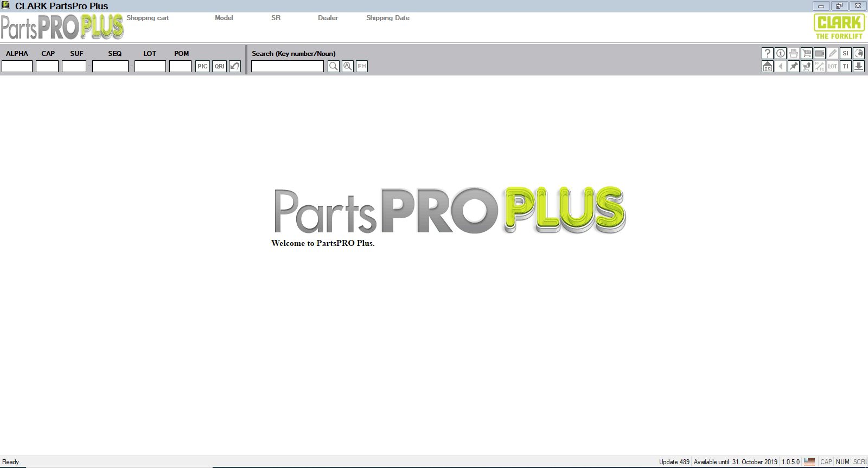Image resolution: width=868 pixels, height=468 pixels.
Task: Click the QRI button
Action: pyautogui.click(x=219, y=66)
